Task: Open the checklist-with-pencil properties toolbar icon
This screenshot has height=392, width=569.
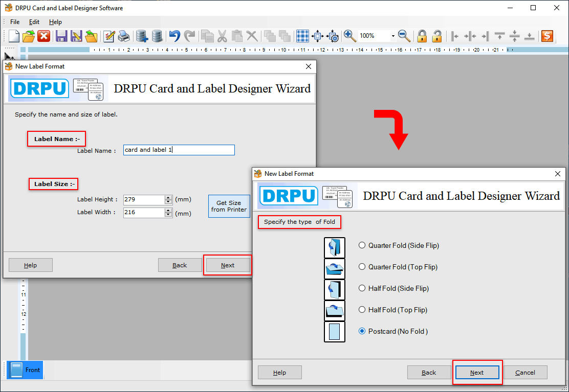Action: point(109,36)
